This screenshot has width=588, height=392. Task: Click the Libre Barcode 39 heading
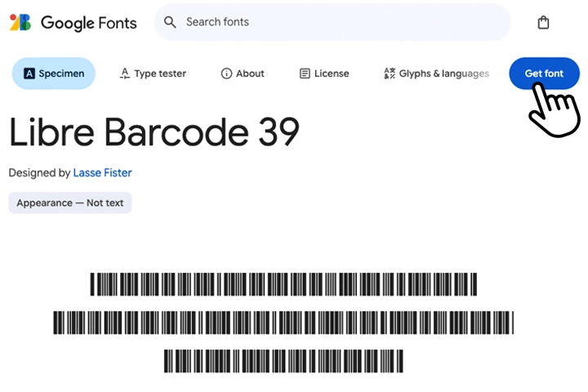[x=154, y=132]
